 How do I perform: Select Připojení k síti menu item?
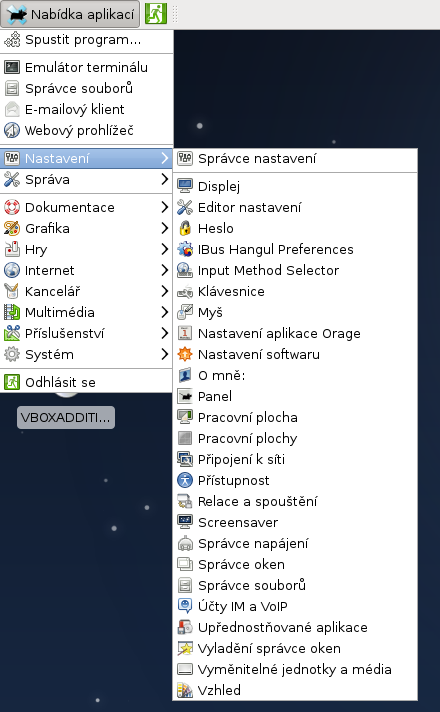[x=295, y=459]
